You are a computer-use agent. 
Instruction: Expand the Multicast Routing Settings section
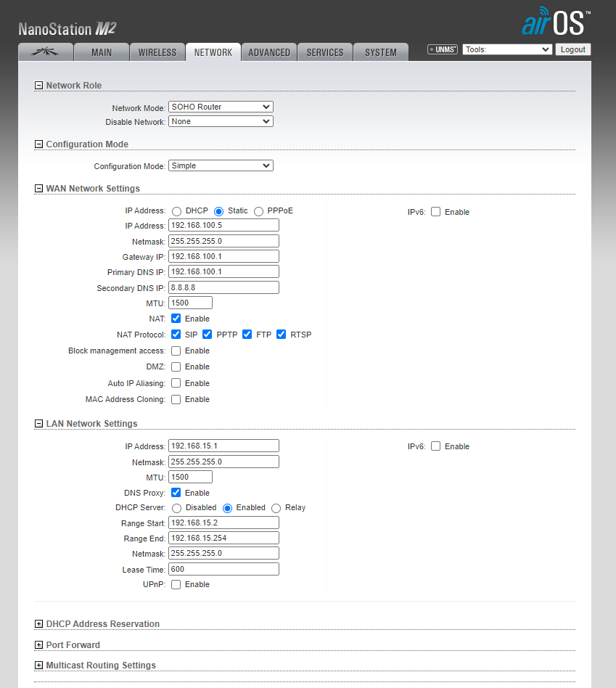pos(38,666)
